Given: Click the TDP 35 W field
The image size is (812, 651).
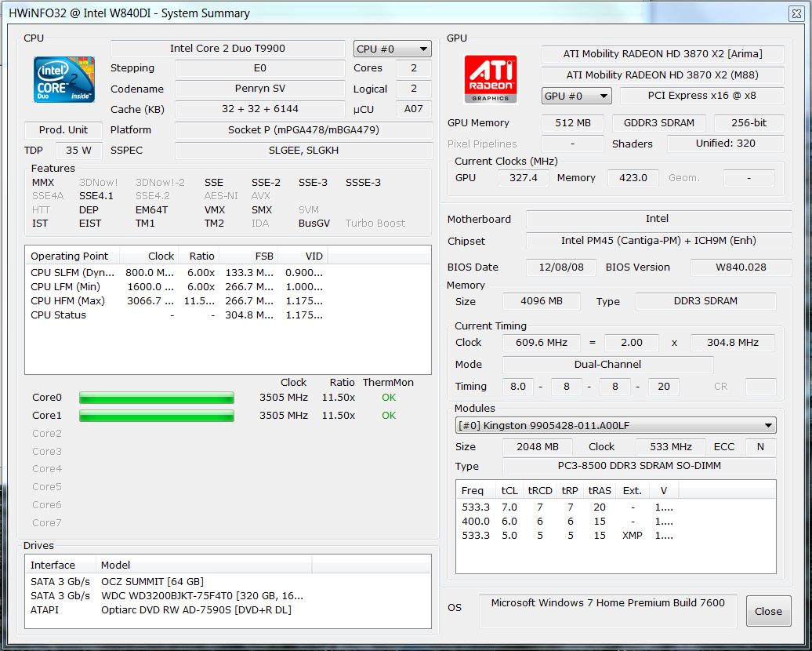Looking at the screenshot, I should pos(78,151).
